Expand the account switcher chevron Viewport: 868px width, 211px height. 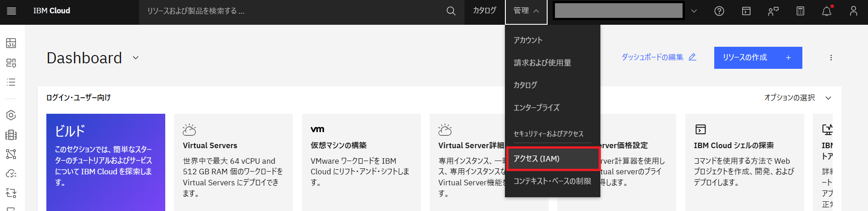click(x=694, y=11)
